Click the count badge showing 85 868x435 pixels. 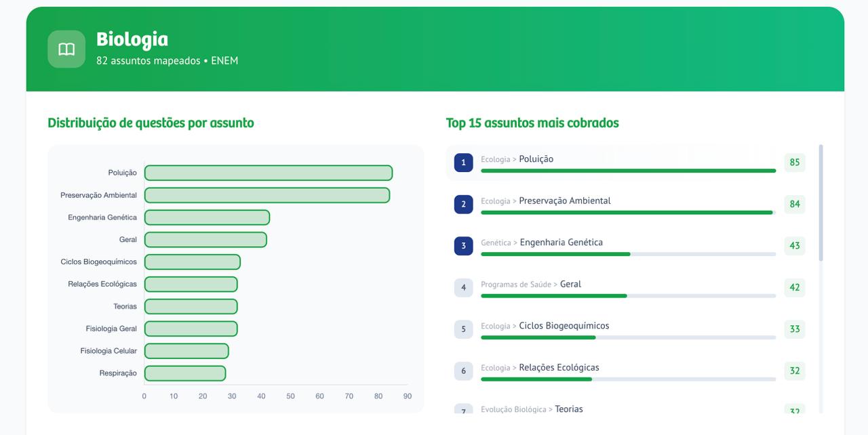coord(793,163)
